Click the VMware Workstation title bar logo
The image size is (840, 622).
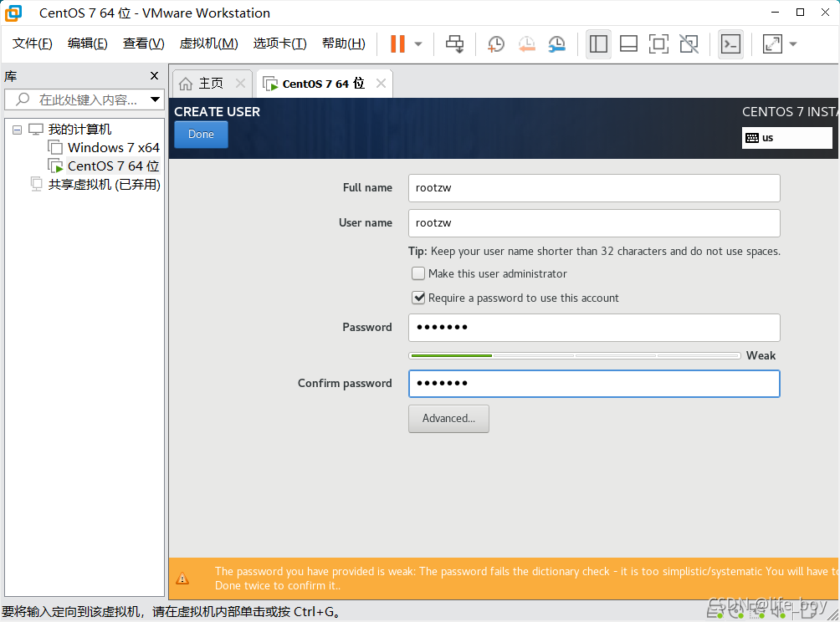pyautogui.click(x=13, y=13)
